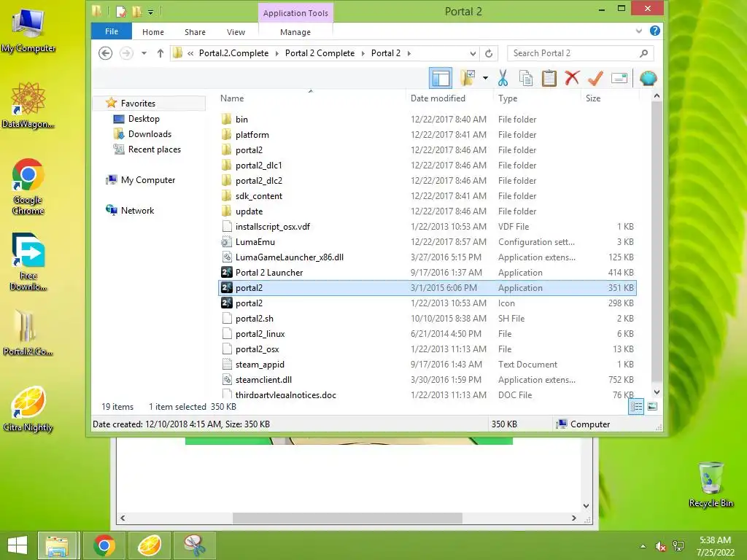The height and width of the screenshot is (560, 747).
Task: Sort by the Type column header
Action: point(508,98)
